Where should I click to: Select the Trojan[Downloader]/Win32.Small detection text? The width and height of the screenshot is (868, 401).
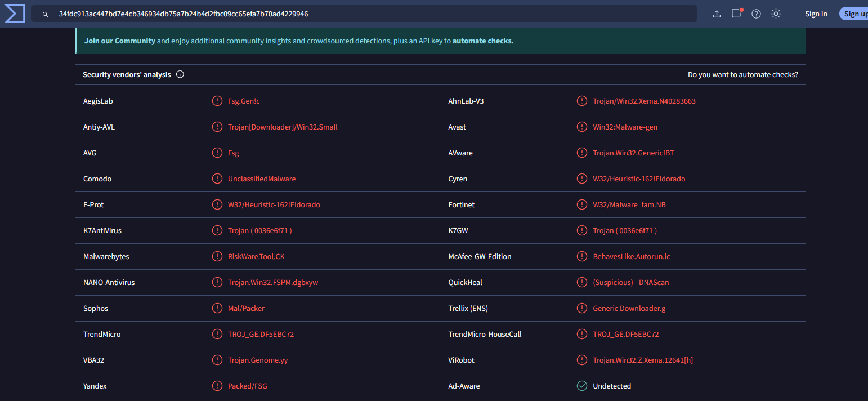[x=283, y=127]
